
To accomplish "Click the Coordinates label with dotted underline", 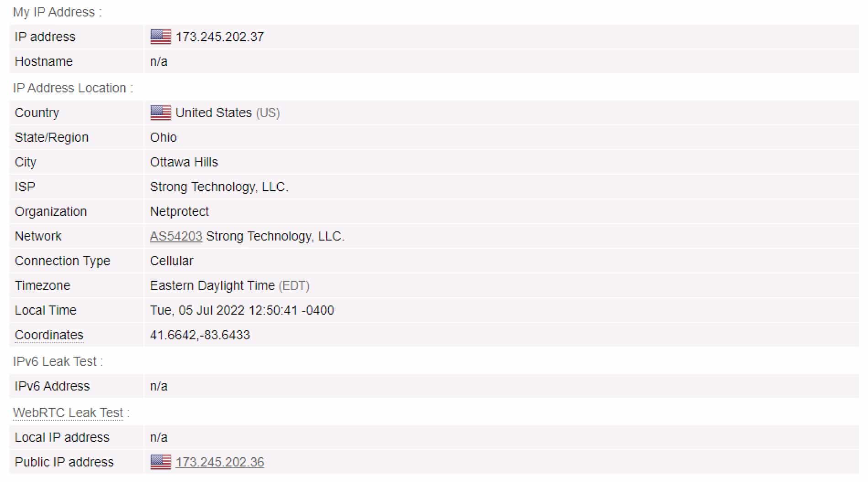I will (49, 335).
